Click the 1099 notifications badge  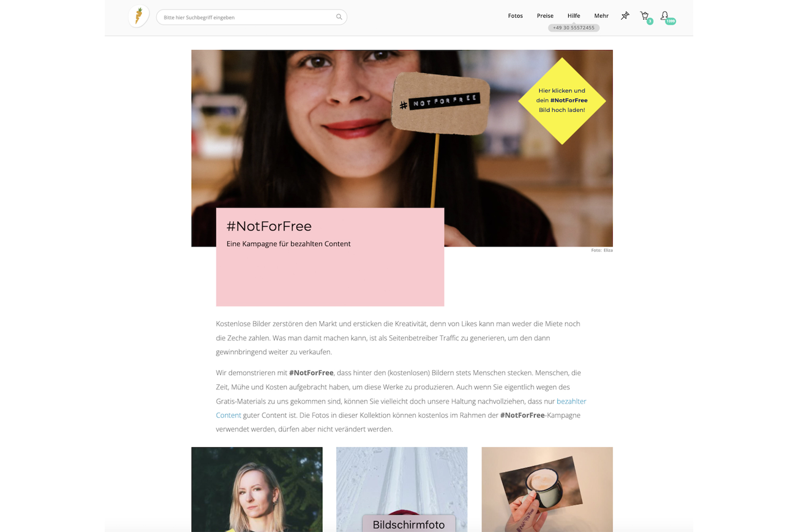[670, 21]
